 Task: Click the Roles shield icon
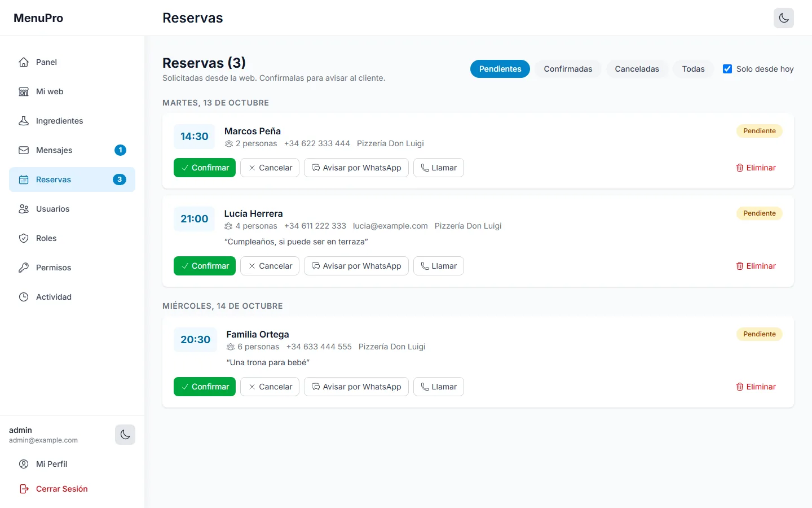tap(24, 238)
